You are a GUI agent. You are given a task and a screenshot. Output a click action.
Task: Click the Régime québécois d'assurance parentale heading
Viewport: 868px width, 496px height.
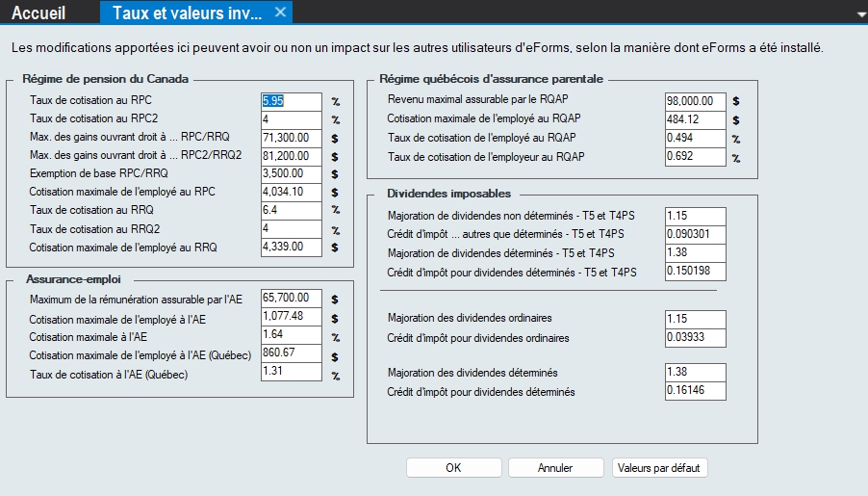click(x=491, y=79)
